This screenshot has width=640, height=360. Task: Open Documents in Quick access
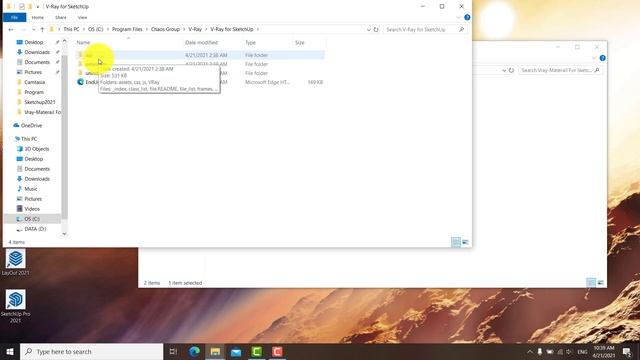pos(37,62)
